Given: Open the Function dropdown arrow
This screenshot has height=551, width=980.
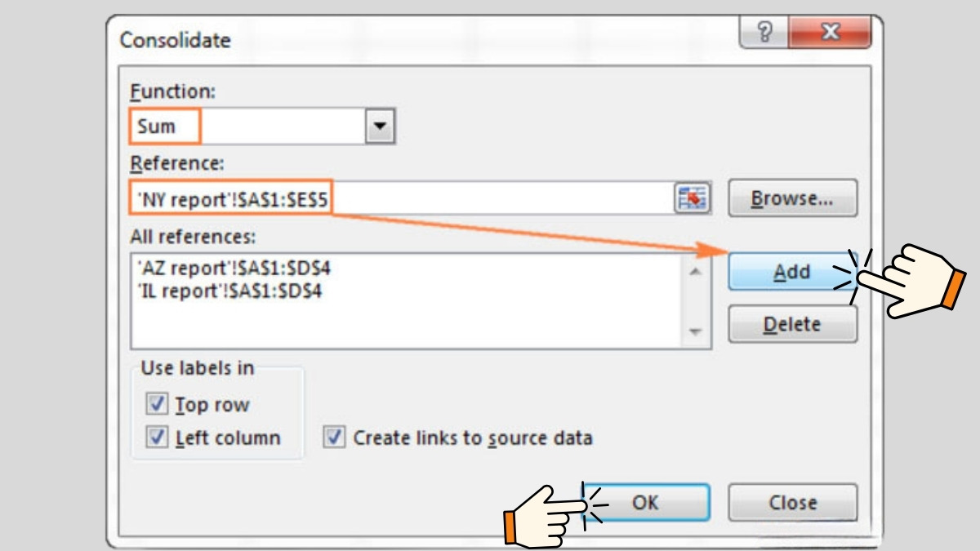Looking at the screenshot, I should pyautogui.click(x=379, y=127).
